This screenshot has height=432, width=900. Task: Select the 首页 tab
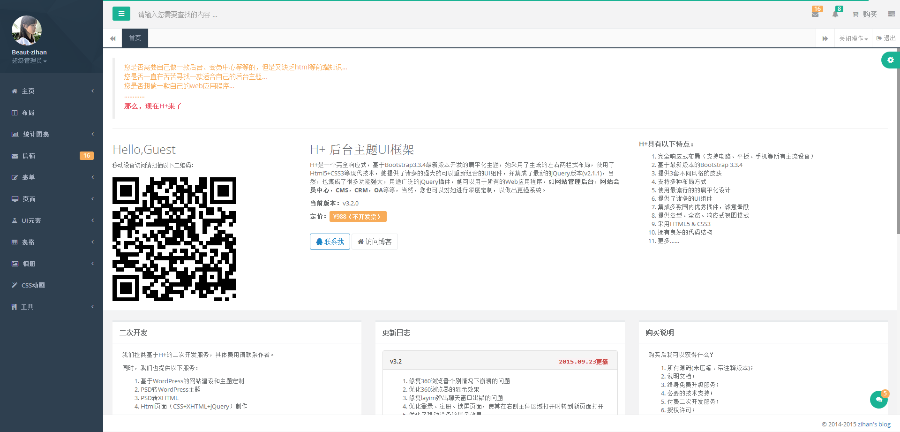135,38
